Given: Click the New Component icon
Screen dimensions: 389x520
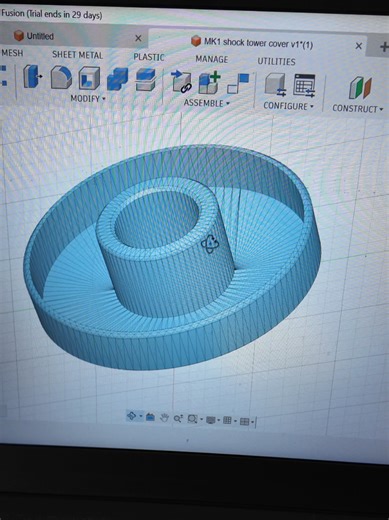Looking at the screenshot, I should (209, 82).
